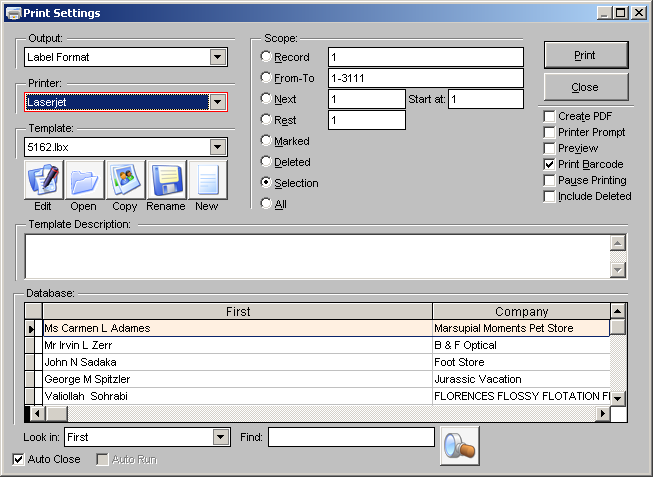Toggle the Auto Close checkbox
This screenshot has height=477, width=653.
[x=19, y=459]
